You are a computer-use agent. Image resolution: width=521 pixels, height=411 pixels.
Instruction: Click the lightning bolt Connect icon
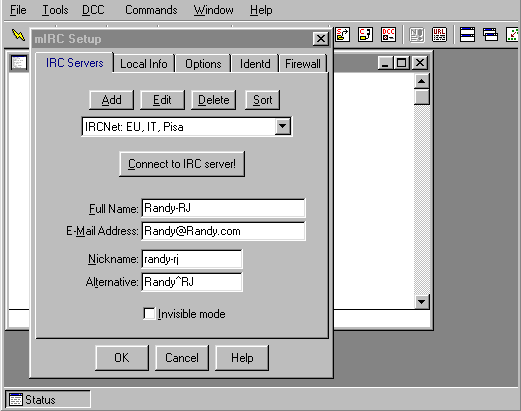click(18, 35)
